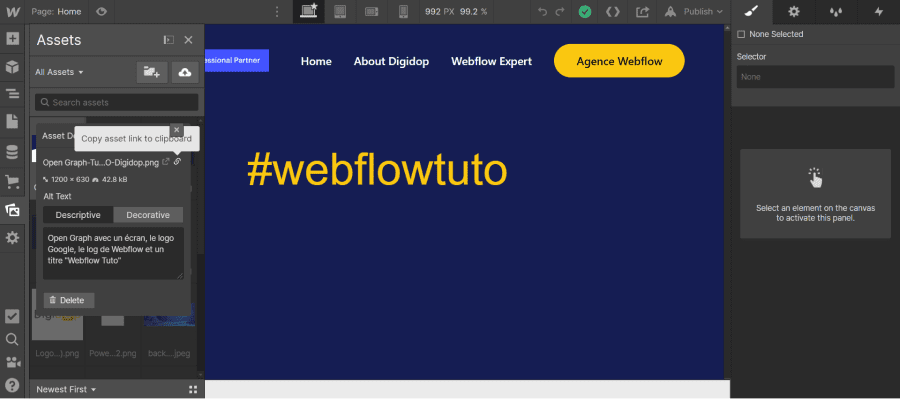Screen dimensions: 900x399
Task: Create a new asset folder
Action: click(152, 72)
